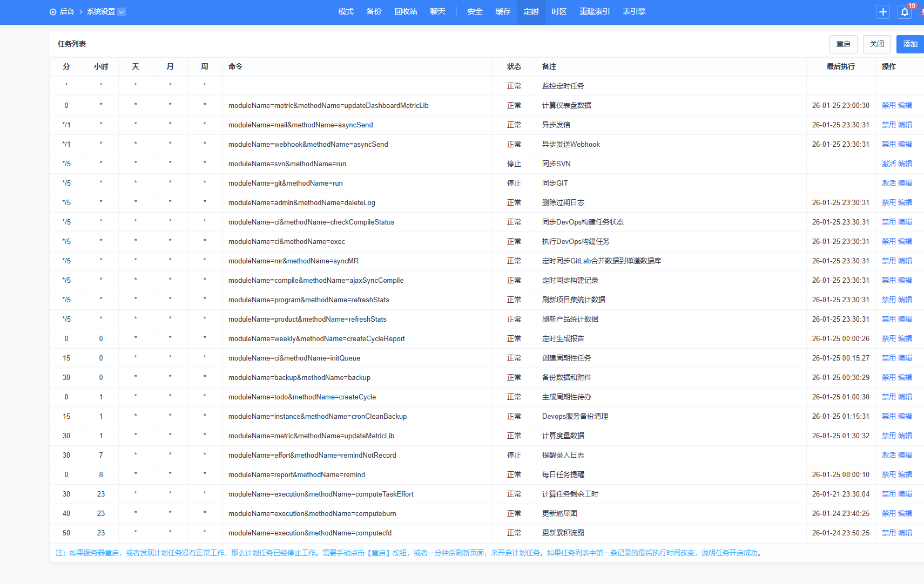Click the moduleName=mail&methodName=asyncSend command text
The image size is (924, 584).
click(x=301, y=125)
